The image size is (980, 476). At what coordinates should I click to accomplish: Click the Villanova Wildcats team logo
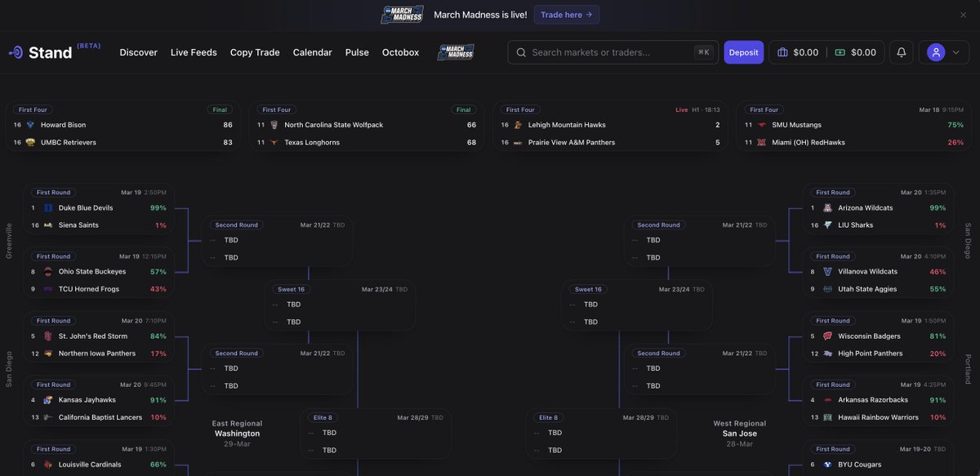[x=827, y=272]
